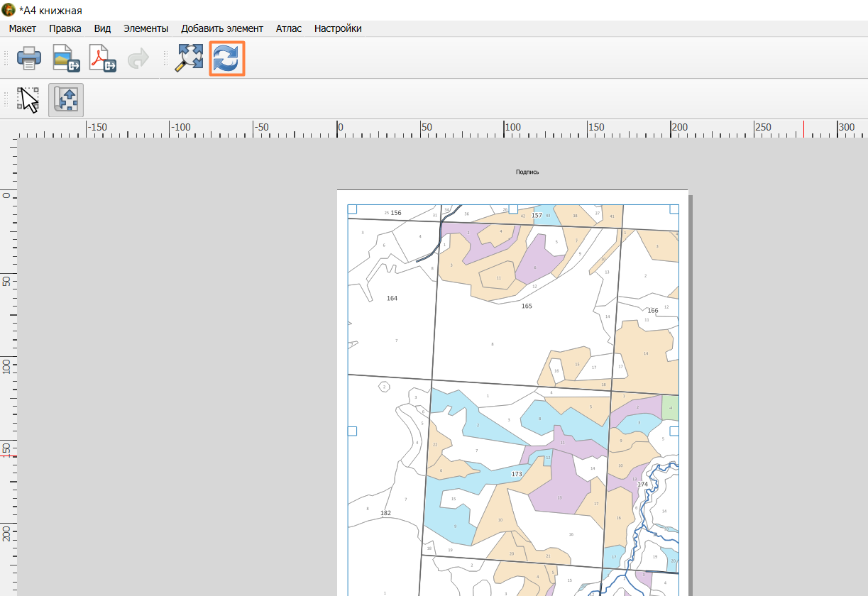Viewport: 868px width, 596px height.
Task: Click map label 182
Action: pos(385,513)
